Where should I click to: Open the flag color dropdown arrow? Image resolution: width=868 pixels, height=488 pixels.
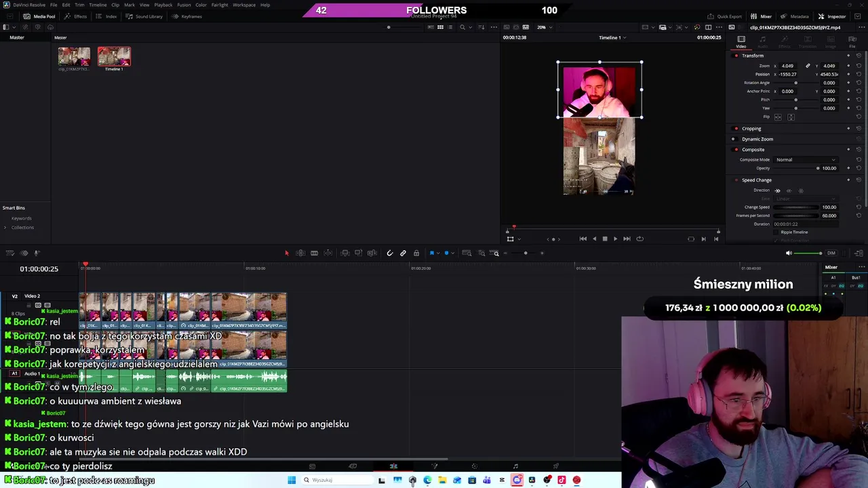click(437, 253)
